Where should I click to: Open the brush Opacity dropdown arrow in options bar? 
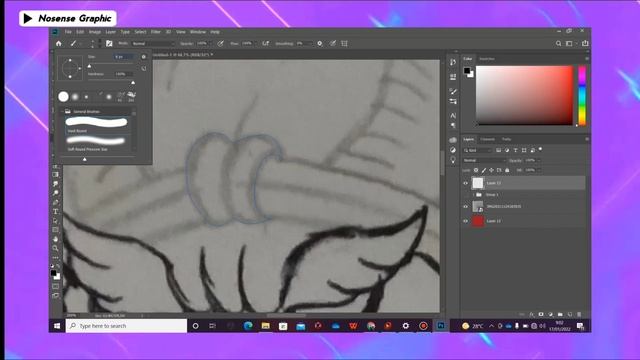[x=212, y=44]
